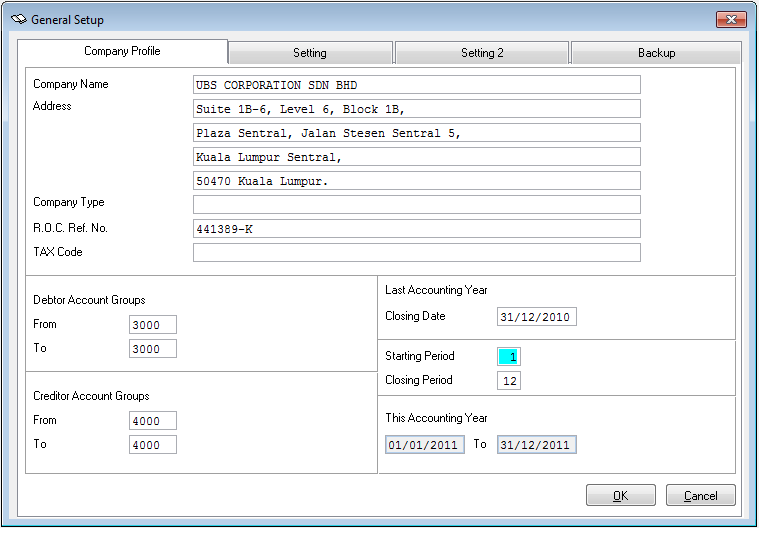The height and width of the screenshot is (539, 763).
Task: Click the TAX Code label
Action: [57, 252]
